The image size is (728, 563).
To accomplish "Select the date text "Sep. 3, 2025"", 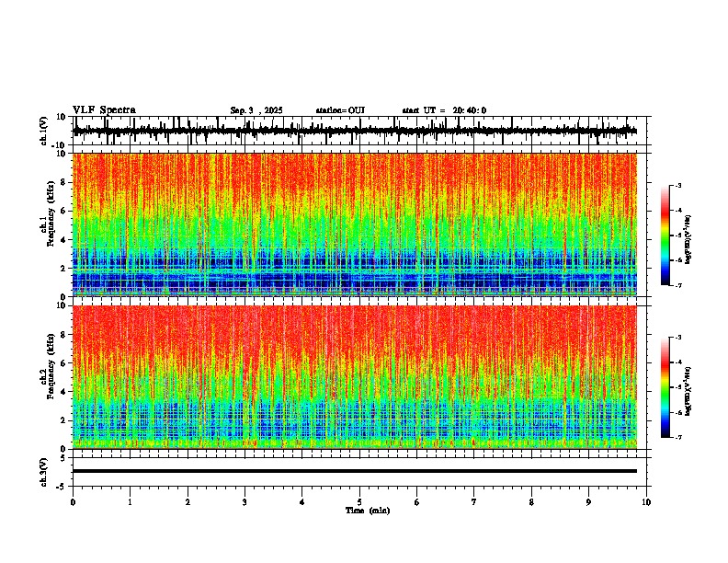I will [x=256, y=110].
